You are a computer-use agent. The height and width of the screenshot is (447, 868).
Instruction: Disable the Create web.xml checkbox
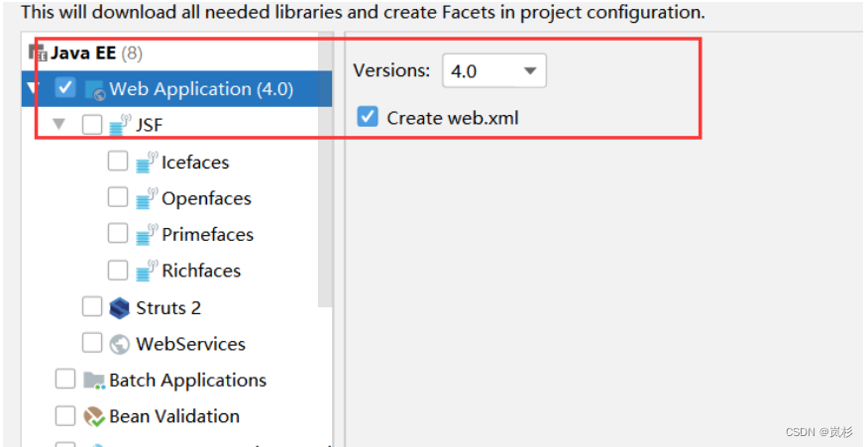click(x=368, y=117)
